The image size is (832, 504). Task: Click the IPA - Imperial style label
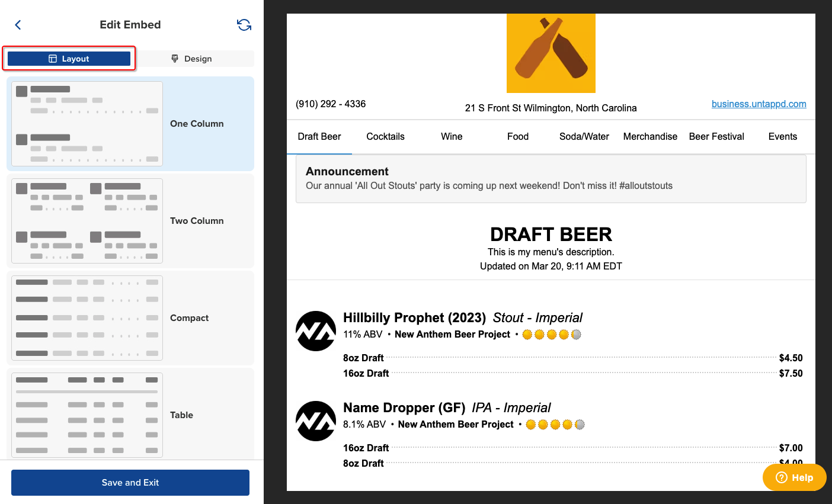(511, 408)
